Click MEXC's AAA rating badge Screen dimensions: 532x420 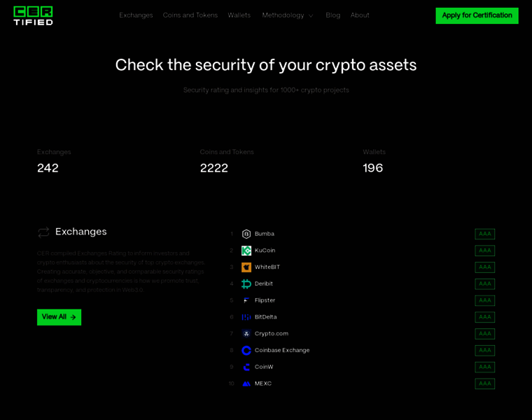coord(485,384)
